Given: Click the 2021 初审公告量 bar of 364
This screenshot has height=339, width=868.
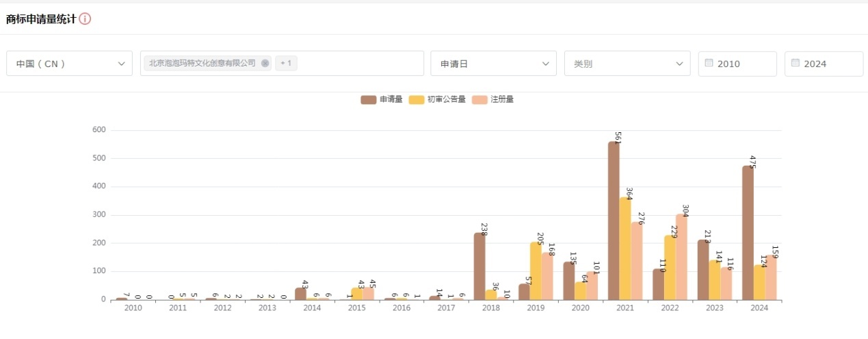Looking at the screenshot, I should [625, 249].
